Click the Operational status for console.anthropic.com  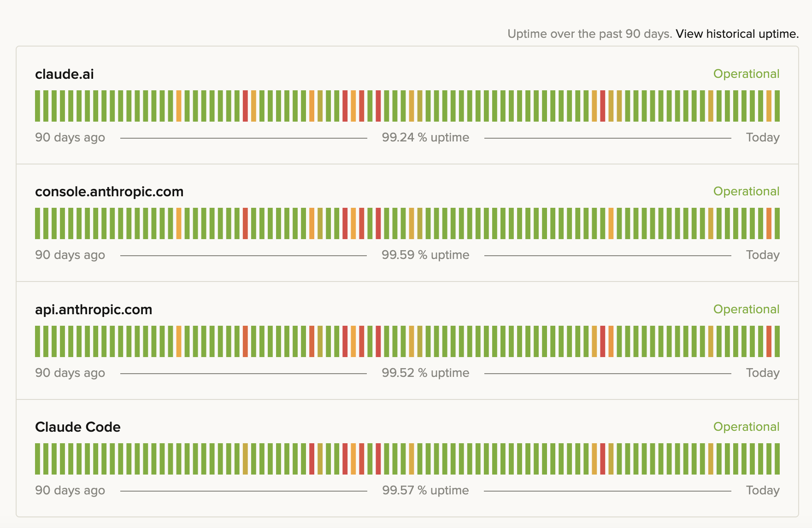click(x=746, y=191)
